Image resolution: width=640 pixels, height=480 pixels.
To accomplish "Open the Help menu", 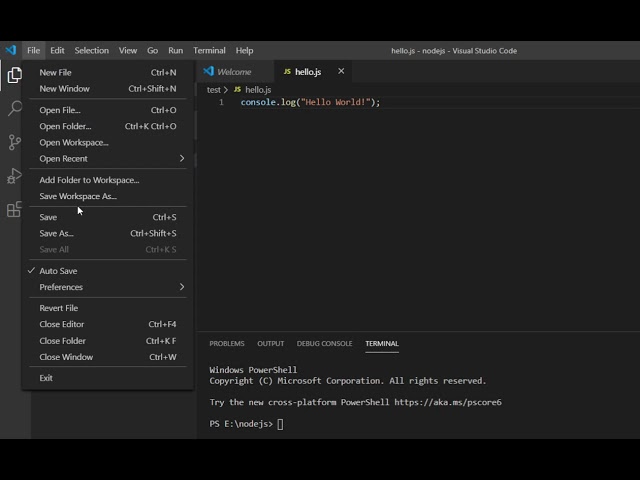I will [244, 50].
